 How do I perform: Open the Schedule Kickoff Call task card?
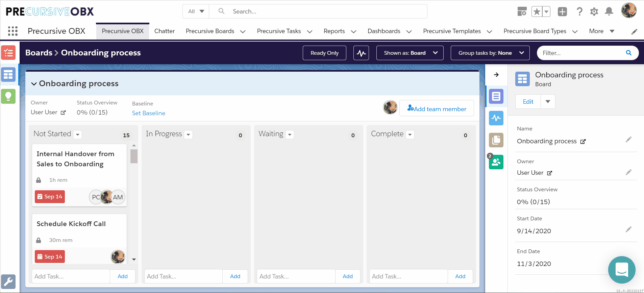coord(79,239)
